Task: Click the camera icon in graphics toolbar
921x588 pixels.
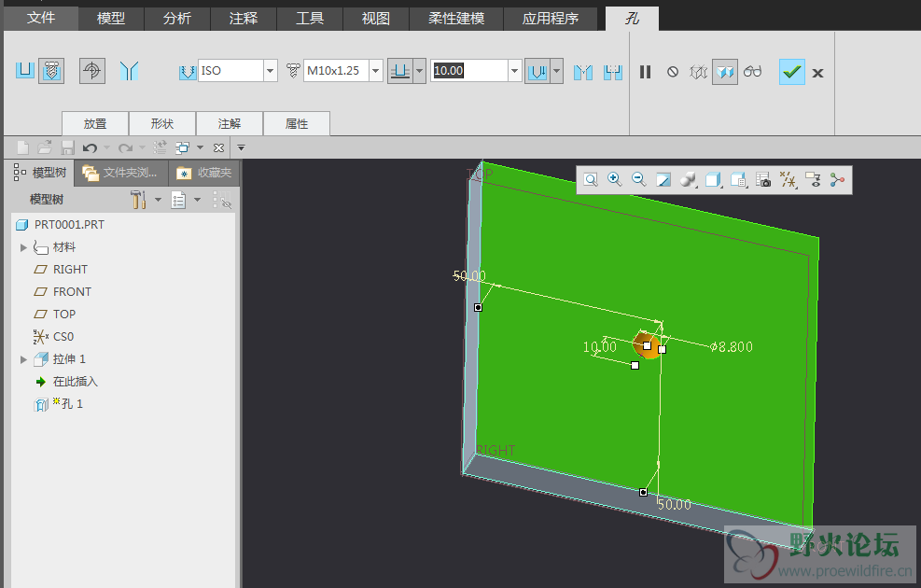Action: coord(763,180)
